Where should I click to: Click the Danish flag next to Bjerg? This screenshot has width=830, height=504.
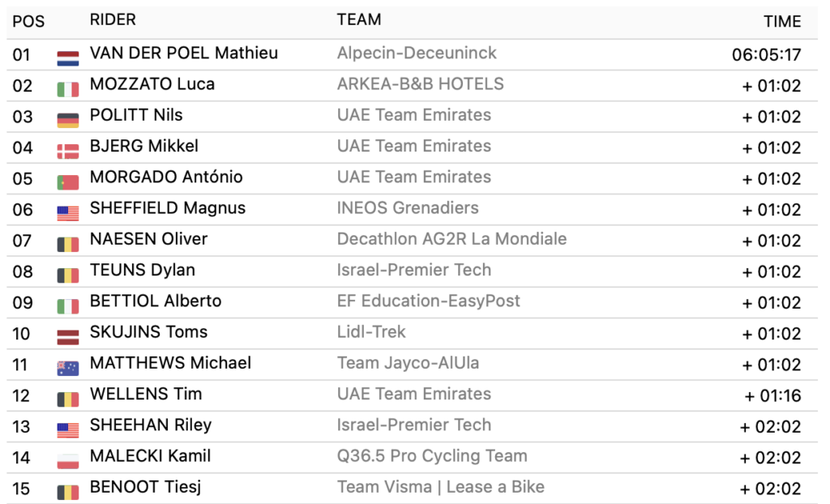[x=67, y=151]
